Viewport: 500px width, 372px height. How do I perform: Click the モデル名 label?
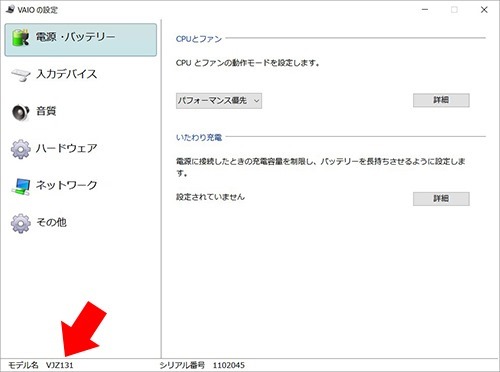23,365
